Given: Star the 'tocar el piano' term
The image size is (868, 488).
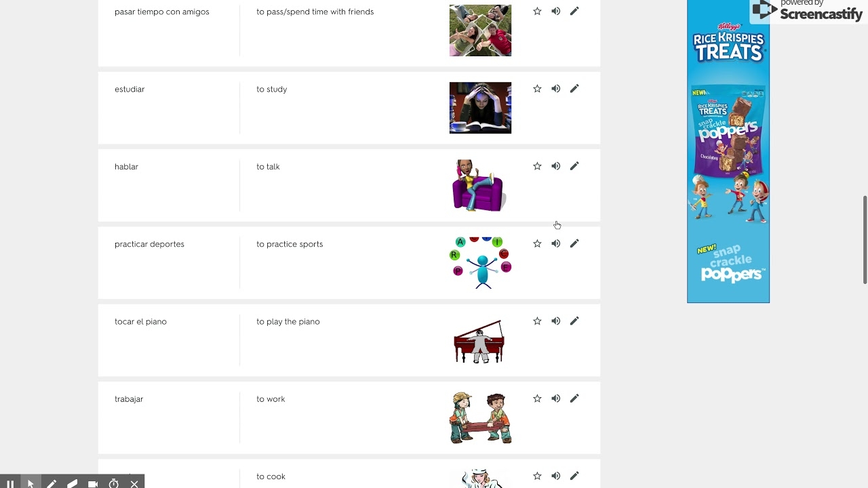Looking at the screenshot, I should (537, 321).
